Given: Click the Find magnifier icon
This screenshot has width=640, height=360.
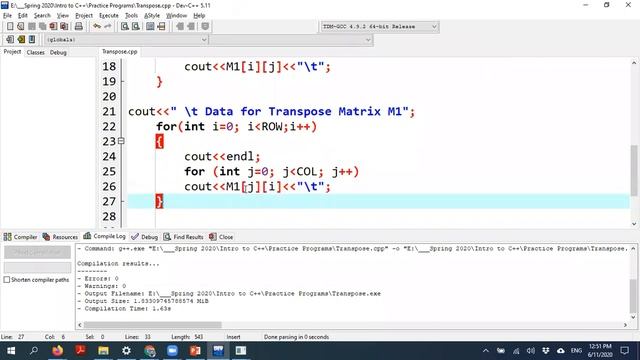Looking at the screenshot, I should tap(125, 27).
